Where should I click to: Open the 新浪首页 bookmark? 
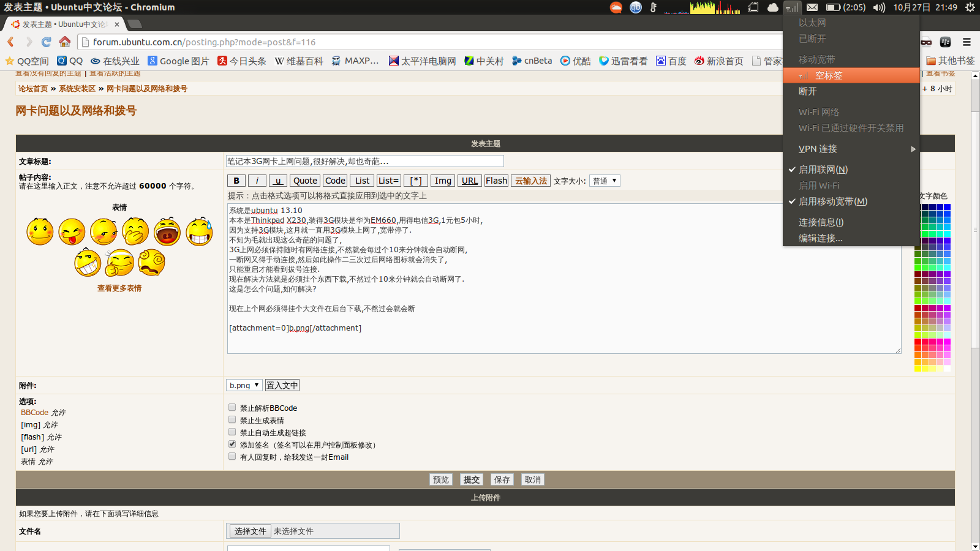(x=718, y=61)
